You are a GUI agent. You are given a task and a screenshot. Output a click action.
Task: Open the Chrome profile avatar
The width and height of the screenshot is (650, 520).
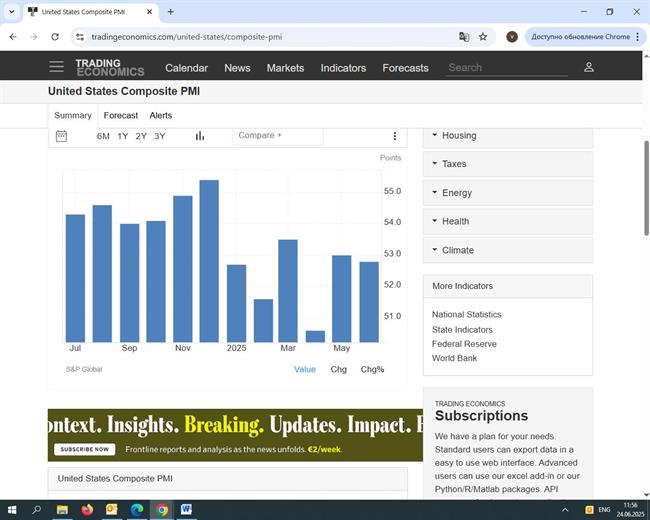[x=512, y=37]
